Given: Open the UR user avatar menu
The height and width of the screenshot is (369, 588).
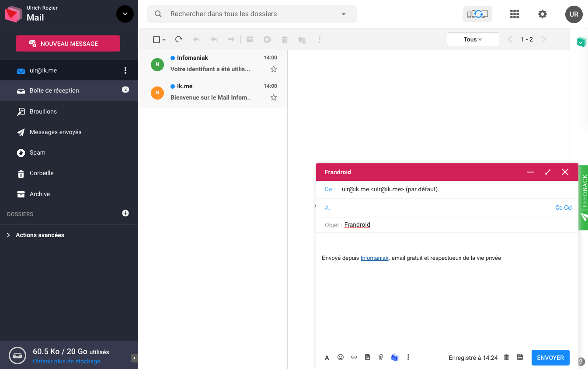Looking at the screenshot, I should coord(574,14).
